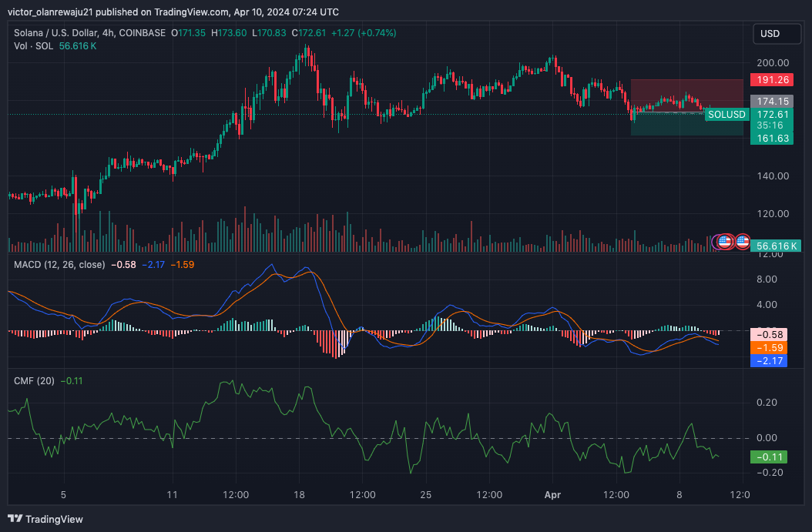Click the orange -1.59 signal axis label

769,348
